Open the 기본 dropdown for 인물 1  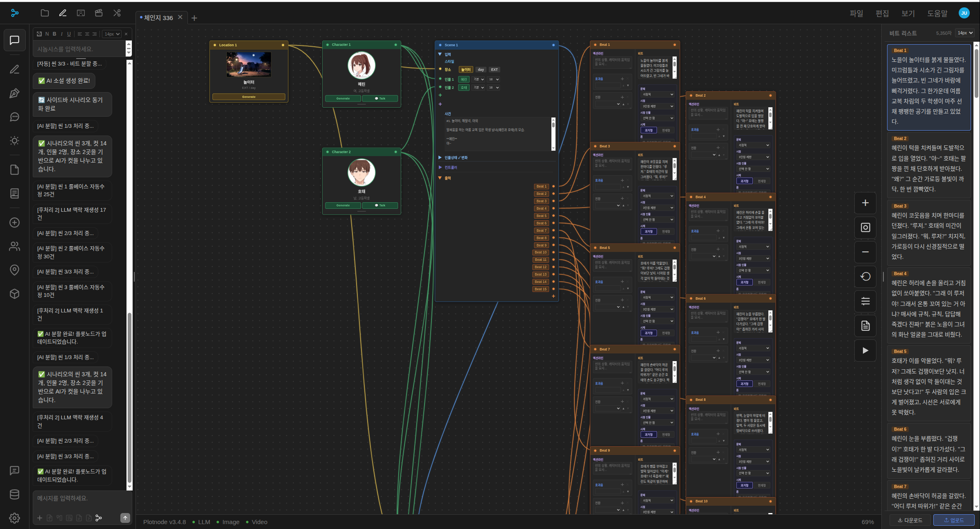[479, 79]
